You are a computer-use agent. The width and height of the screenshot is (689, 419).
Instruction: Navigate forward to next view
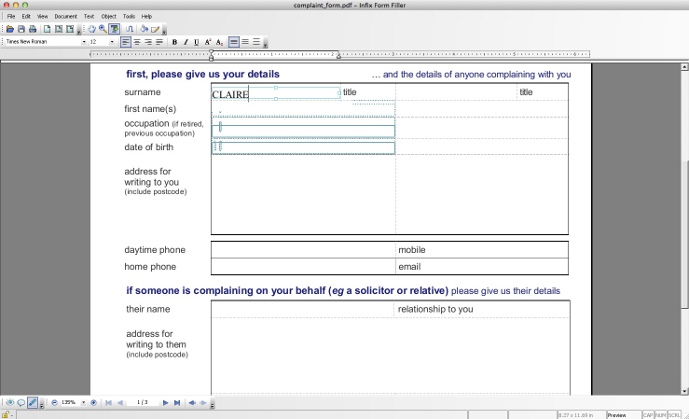point(203,402)
